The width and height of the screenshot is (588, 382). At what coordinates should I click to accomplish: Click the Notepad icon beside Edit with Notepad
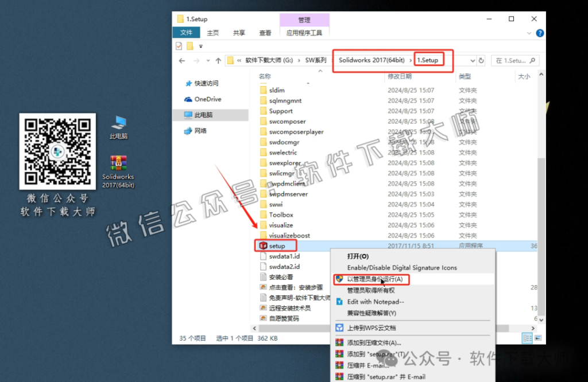click(x=339, y=302)
